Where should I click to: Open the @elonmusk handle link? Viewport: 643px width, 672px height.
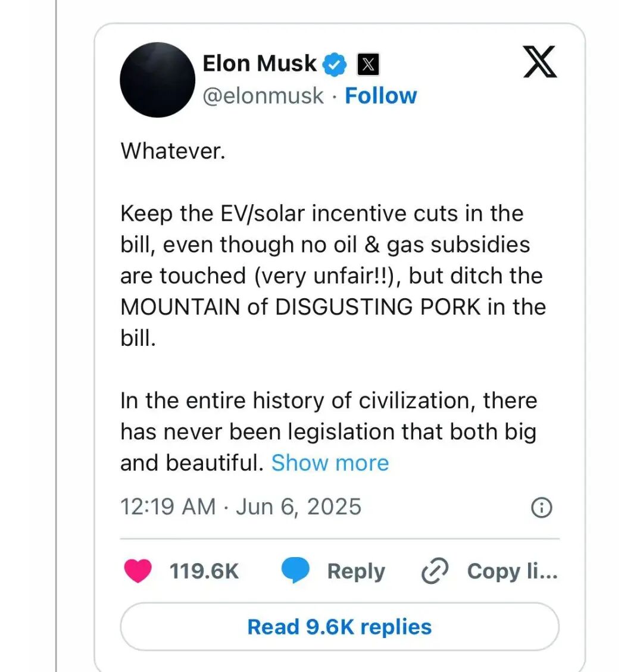click(263, 96)
